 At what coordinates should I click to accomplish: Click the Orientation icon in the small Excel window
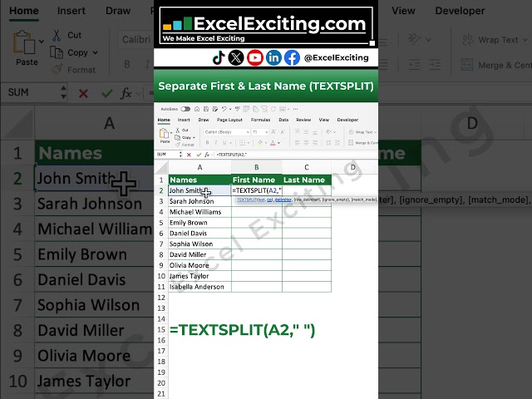328,131
